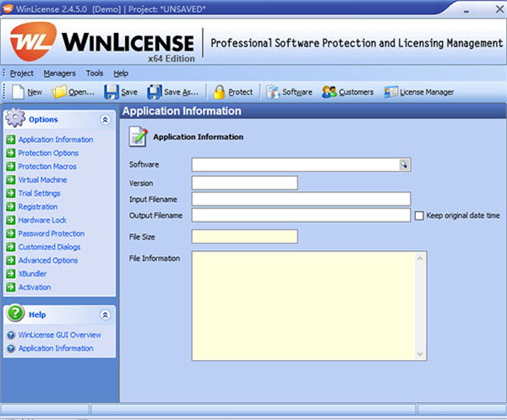Click into the Output Filename field
Screen dimensions: 507x420
(x=301, y=215)
